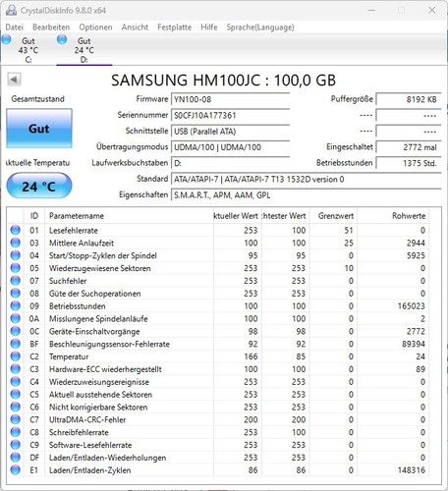This screenshot has width=448, height=491.
Task: Open the Ansicht menu
Action: click(x=135, y=27)
